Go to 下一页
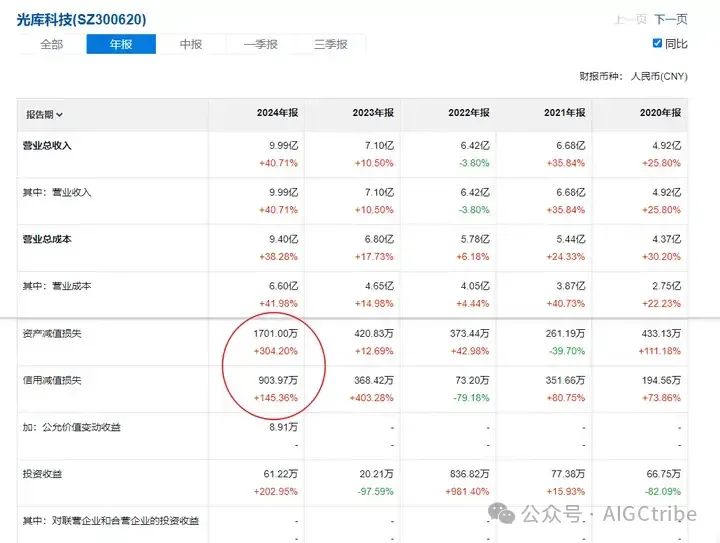 point(671,19)
